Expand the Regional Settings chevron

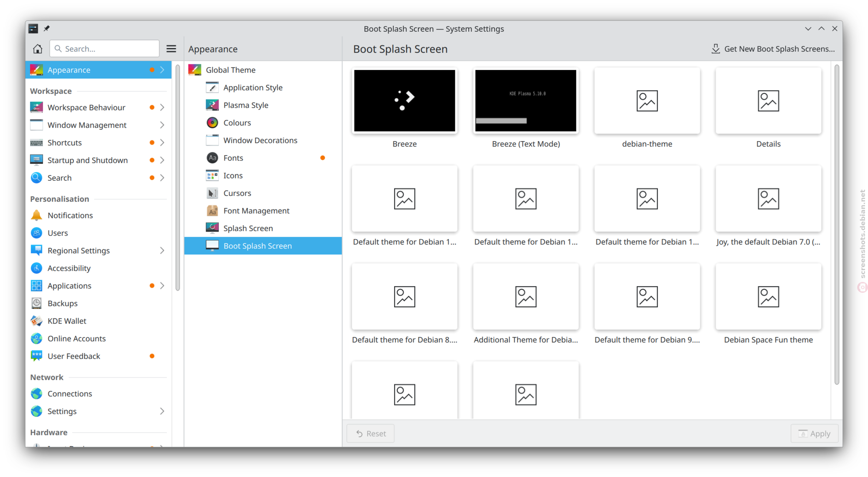pyautogui.click(x=162, y=251)
